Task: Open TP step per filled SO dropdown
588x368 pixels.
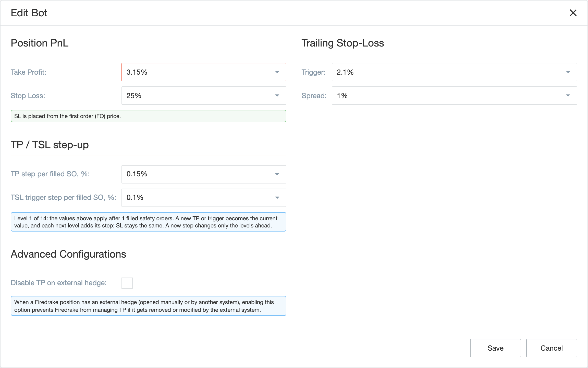Action: 204,174
